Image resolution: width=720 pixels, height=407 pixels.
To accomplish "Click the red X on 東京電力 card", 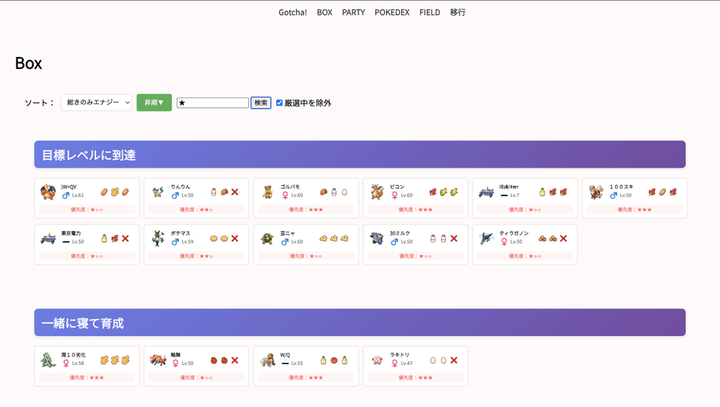I will coord(125,238).
